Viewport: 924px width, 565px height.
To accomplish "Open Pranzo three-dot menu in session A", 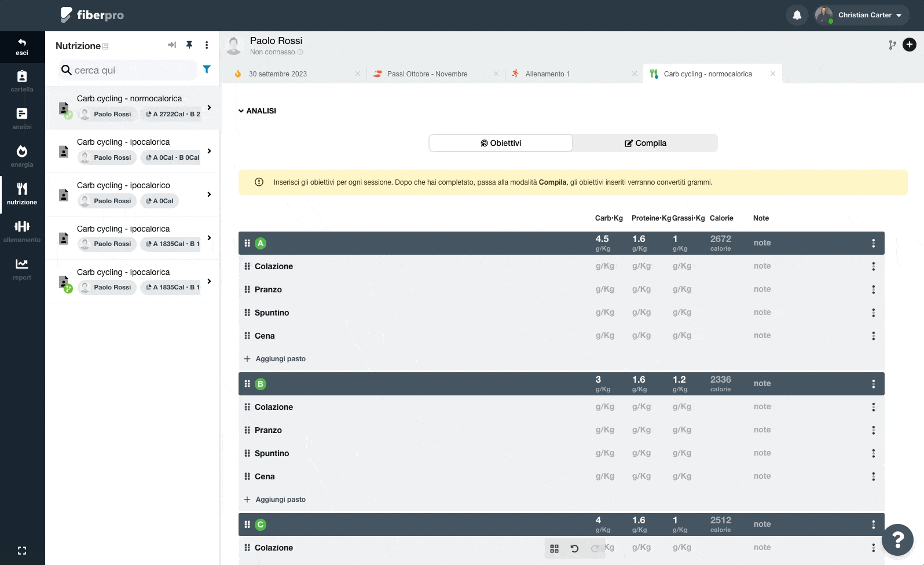I will point(874,289).
